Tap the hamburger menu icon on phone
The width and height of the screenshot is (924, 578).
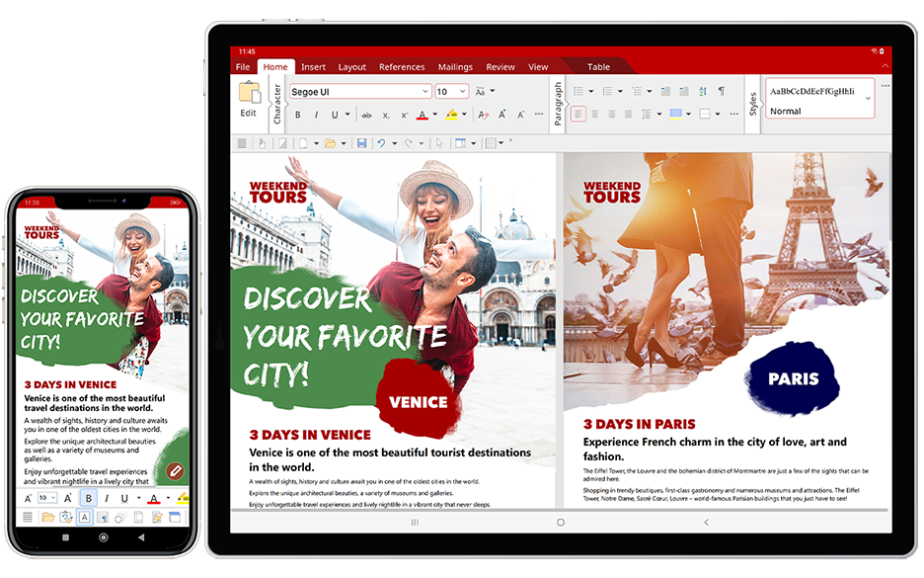tap(28, 518)
